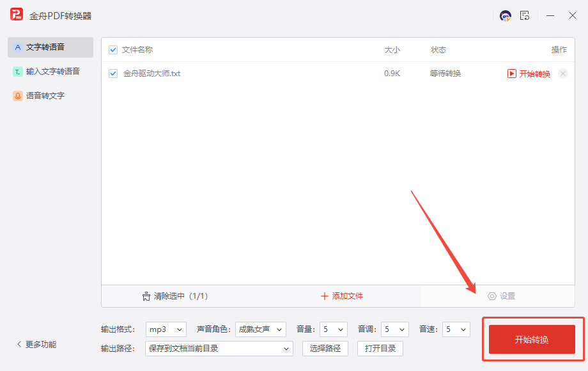Viewport: 588px width, 371px height.
Task: Click the 声音角色 label
Action: [x=213, y=329]
